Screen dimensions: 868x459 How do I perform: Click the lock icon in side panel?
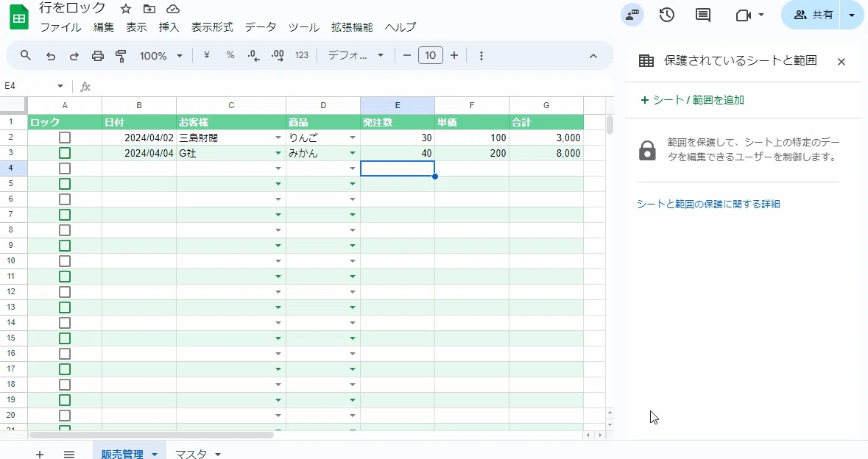click(647, 150)
